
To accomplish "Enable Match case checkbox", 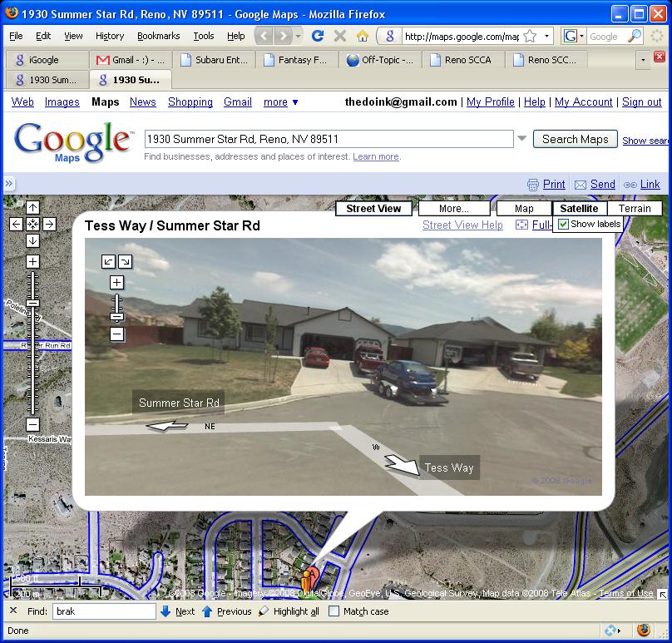I will point(334,611).
